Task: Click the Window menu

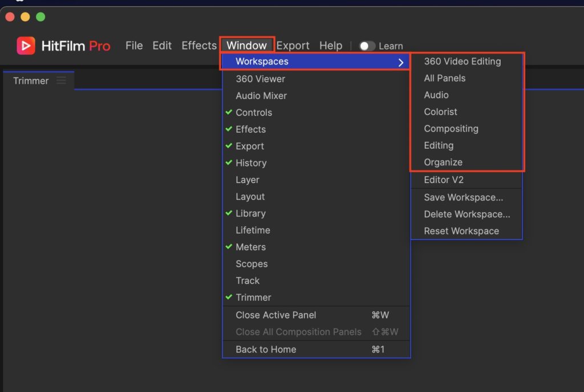Action: pos(246,46)
